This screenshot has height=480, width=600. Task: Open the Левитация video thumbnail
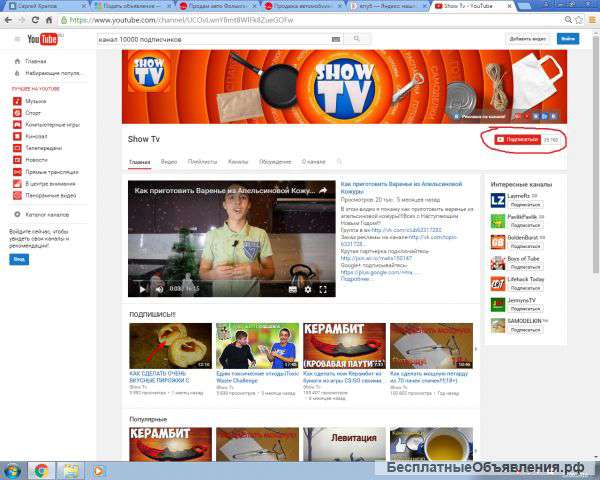344,444
